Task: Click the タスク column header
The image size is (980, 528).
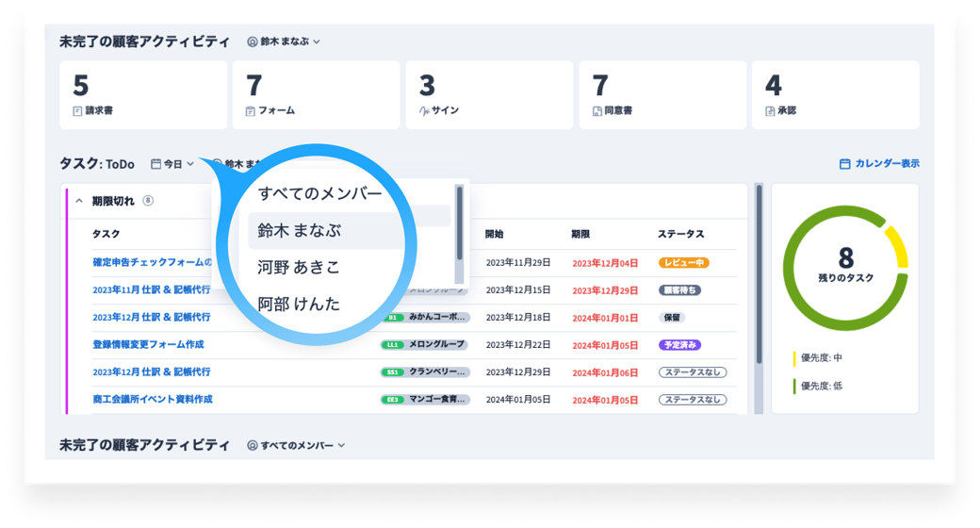Action: pos(106,234)
